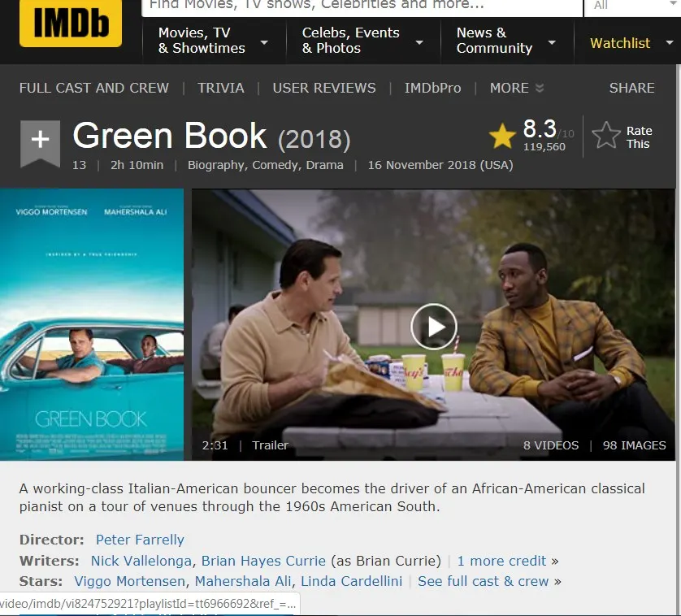This screenshot has height=616, width=681.
Task: Rate this movie using outline star
Action: pos(606,136)
